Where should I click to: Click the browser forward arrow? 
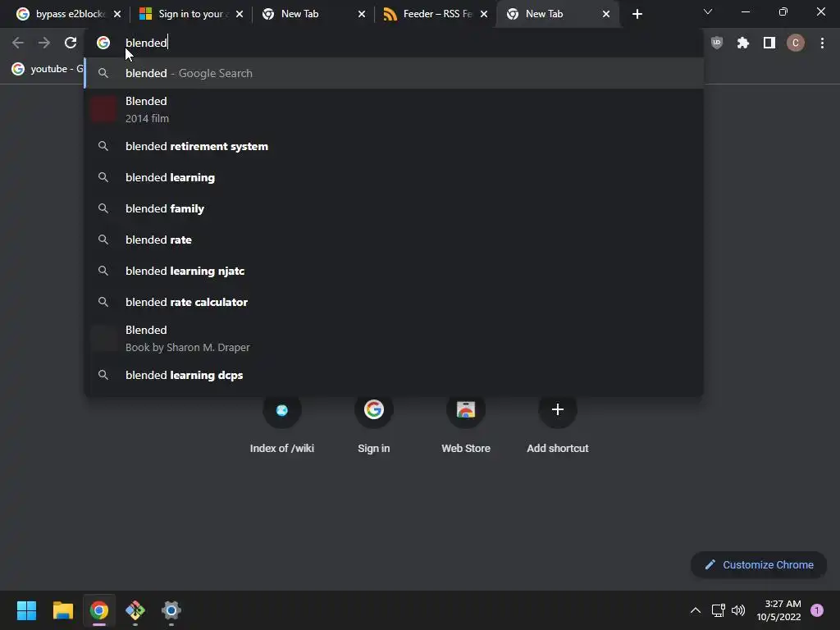tap(44, 43)
